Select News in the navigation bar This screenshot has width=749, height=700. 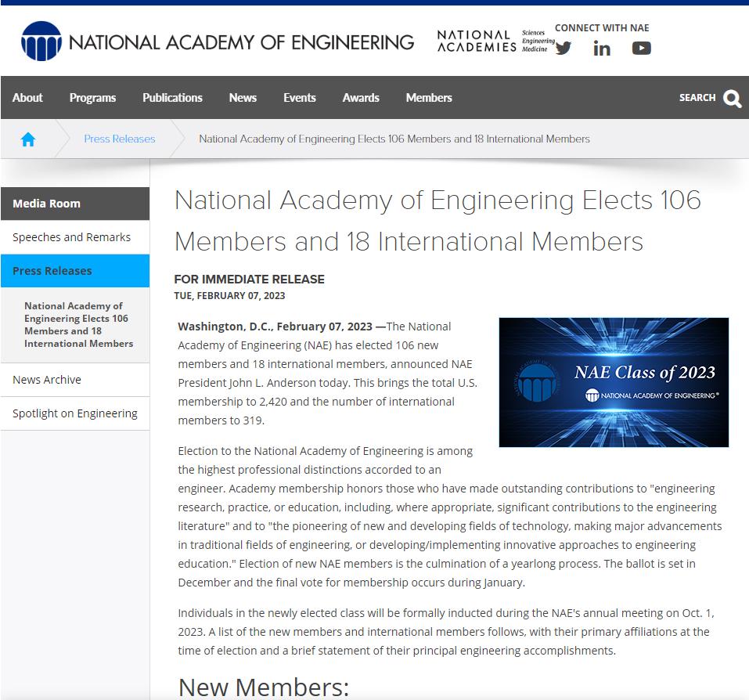243,98
